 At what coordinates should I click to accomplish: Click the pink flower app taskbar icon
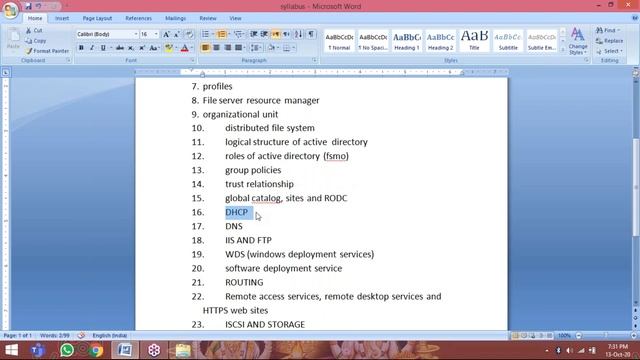click(154, 350)
